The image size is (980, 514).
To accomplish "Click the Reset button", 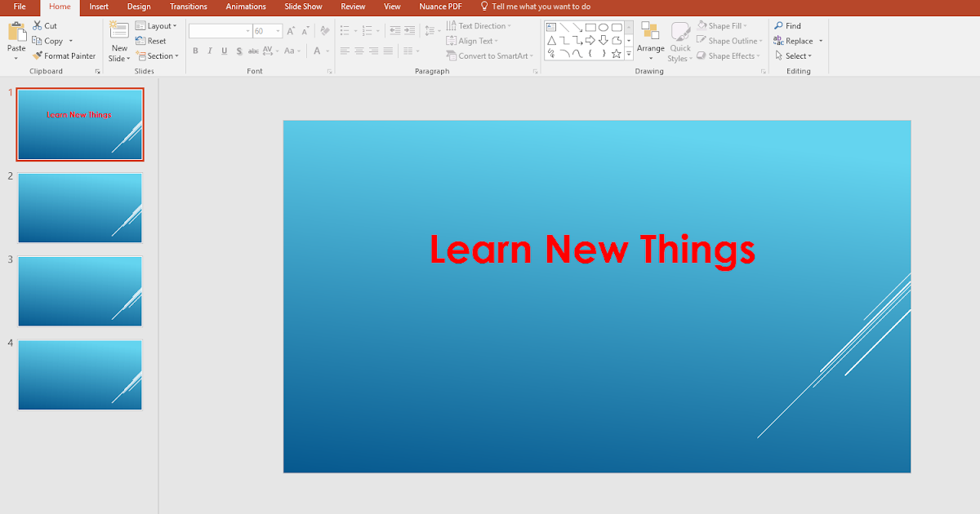I will 152,40.
